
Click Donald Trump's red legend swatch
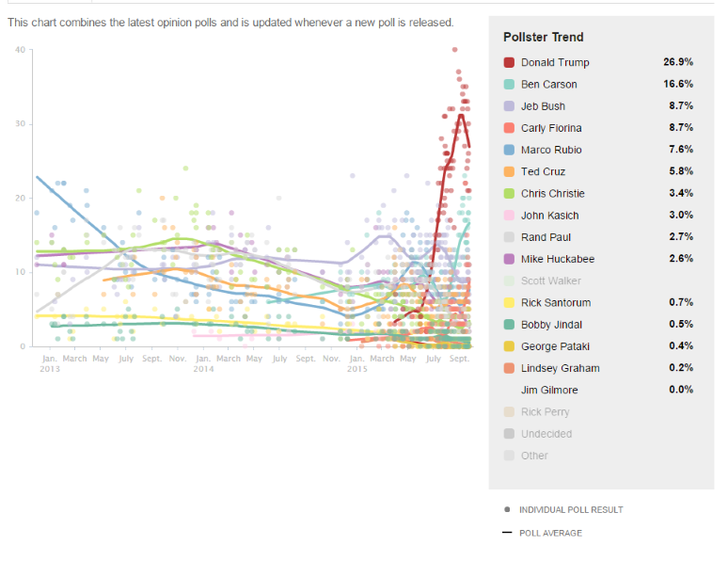tap(509, 62)
